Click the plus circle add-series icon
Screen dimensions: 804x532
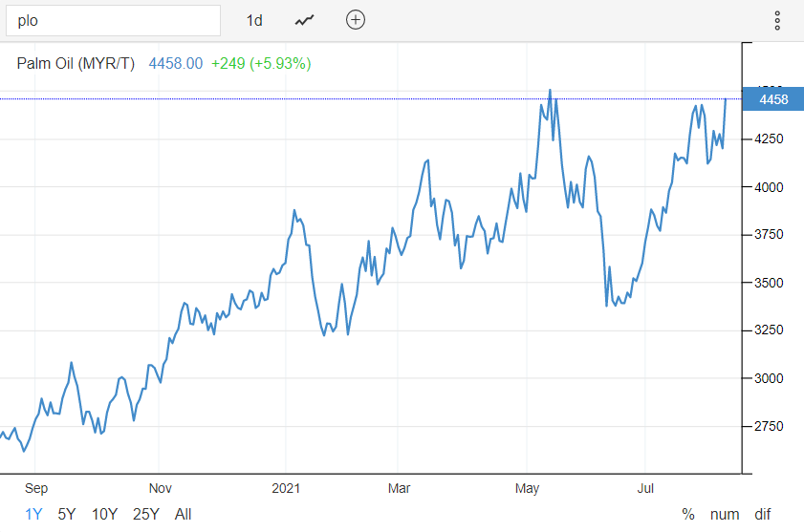tap(356, 20)
